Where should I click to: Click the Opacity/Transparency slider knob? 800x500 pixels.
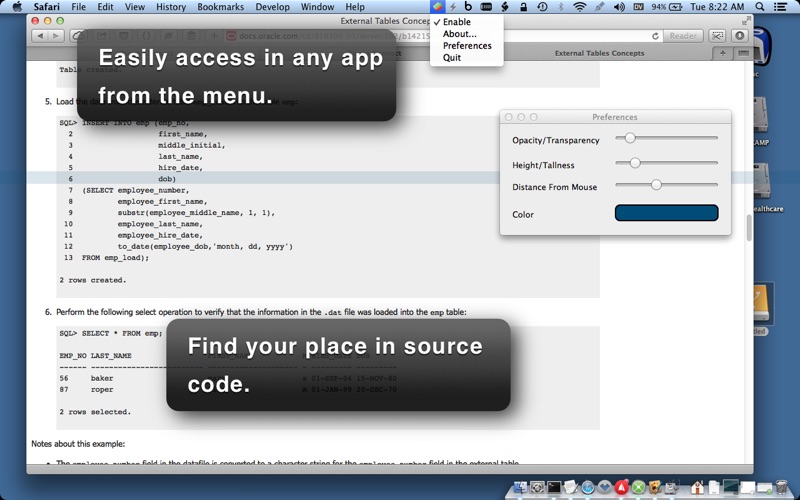pyautogui.click(x=630, y=138)
